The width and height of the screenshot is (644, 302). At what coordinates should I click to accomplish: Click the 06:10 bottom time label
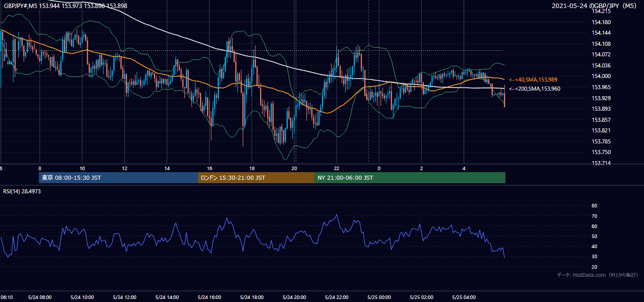tap(7, 297)
